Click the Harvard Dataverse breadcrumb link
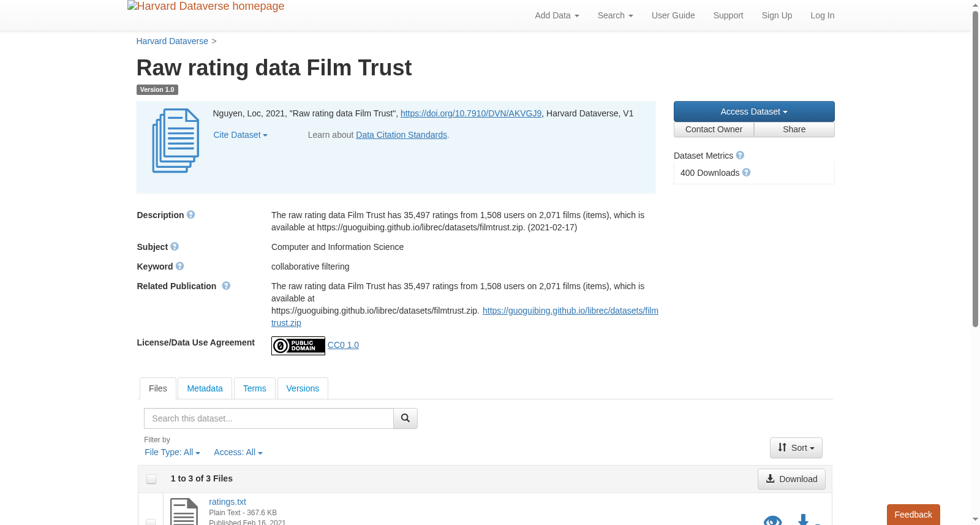 point(172,41)
